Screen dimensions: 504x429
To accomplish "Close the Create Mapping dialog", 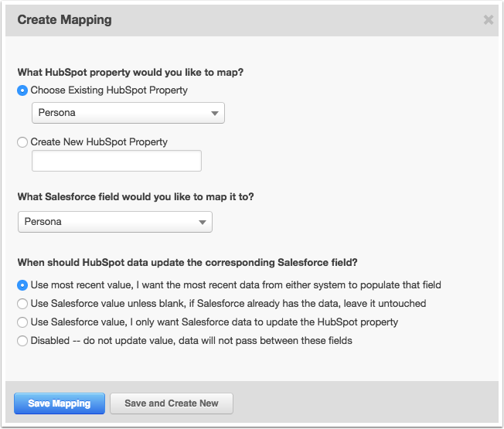I will (x=489, y=20).
